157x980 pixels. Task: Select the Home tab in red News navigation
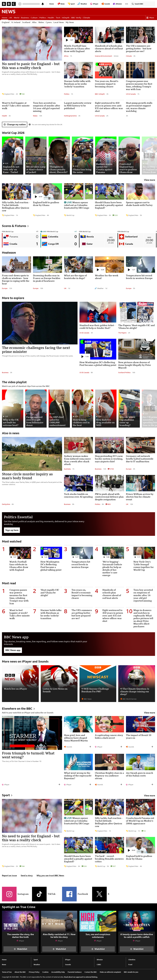pos(5,17)
